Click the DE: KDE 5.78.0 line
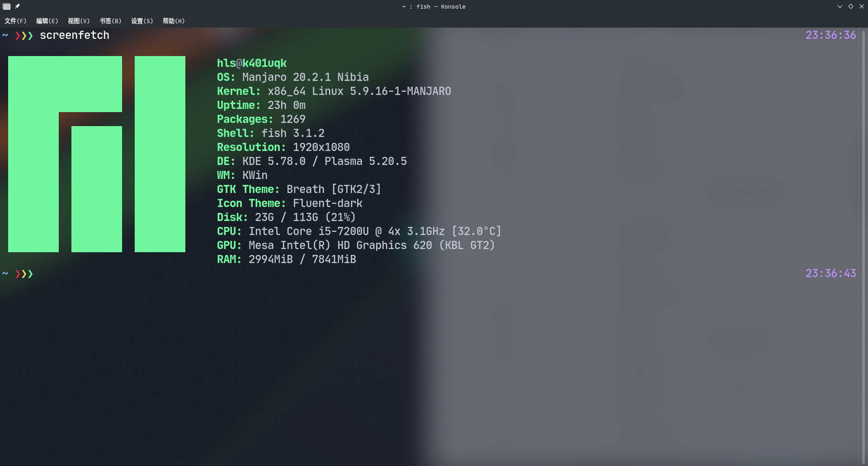The image size is (868, 466). [x=312, y=161]
